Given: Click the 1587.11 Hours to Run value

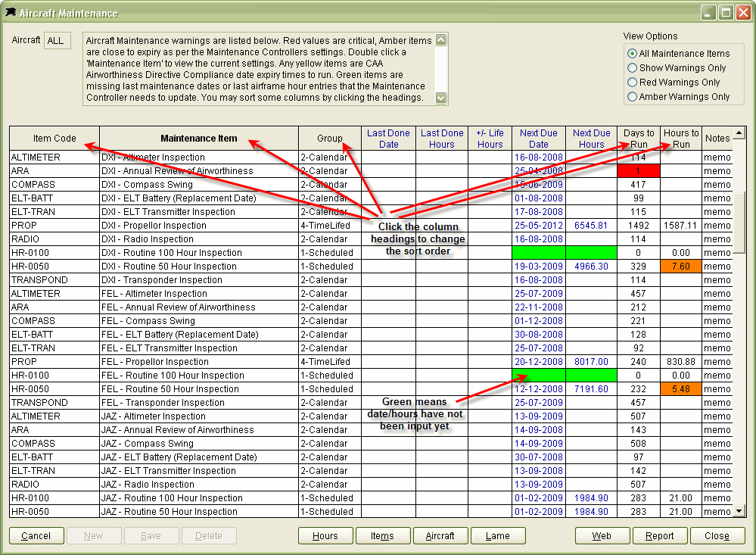Looking at the screenshot, I should 681,226.
